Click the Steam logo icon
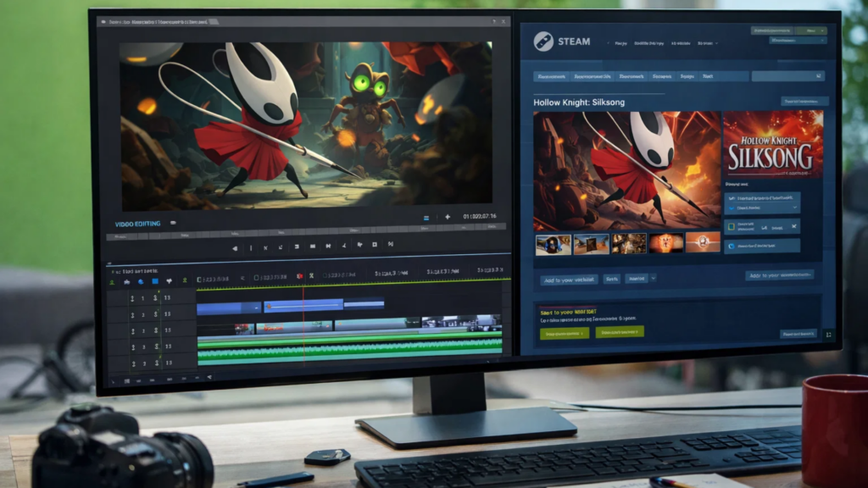This screenshot has width=868, height=488. tap(543, 42)
